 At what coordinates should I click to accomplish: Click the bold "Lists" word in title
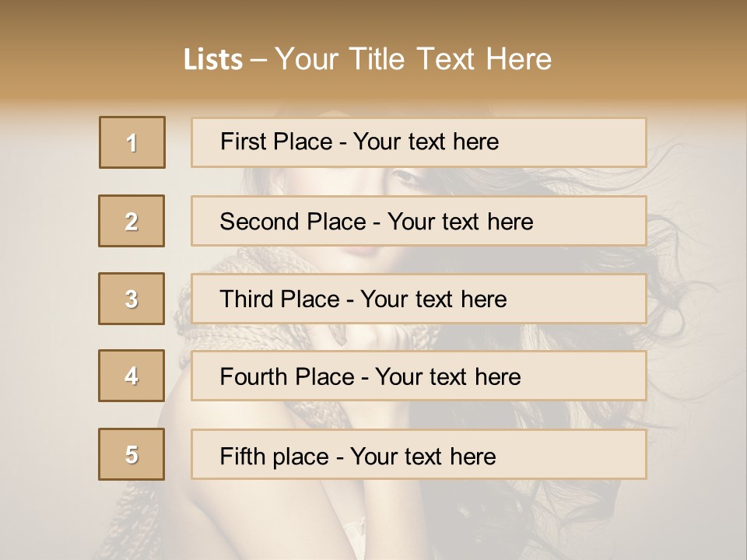point(212,60)
